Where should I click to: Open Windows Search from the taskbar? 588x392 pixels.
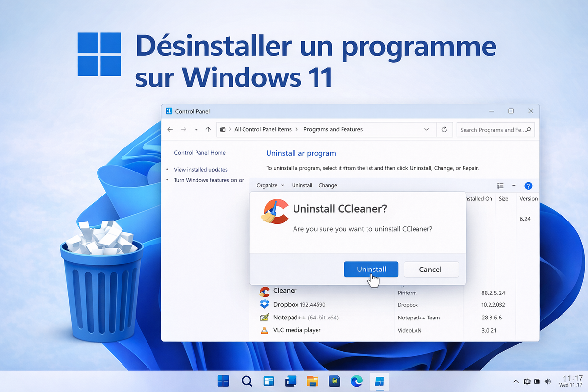click(x=246, y=381)
